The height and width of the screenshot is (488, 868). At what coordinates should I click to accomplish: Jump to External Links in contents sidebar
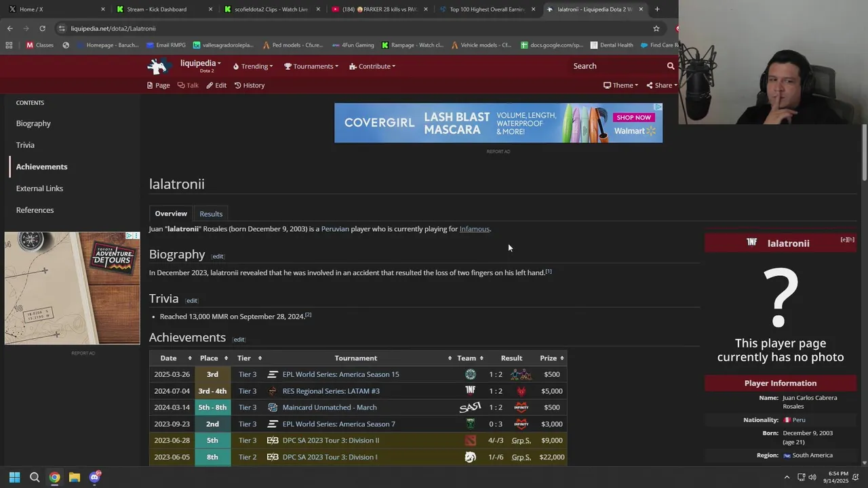pos(39,188)
